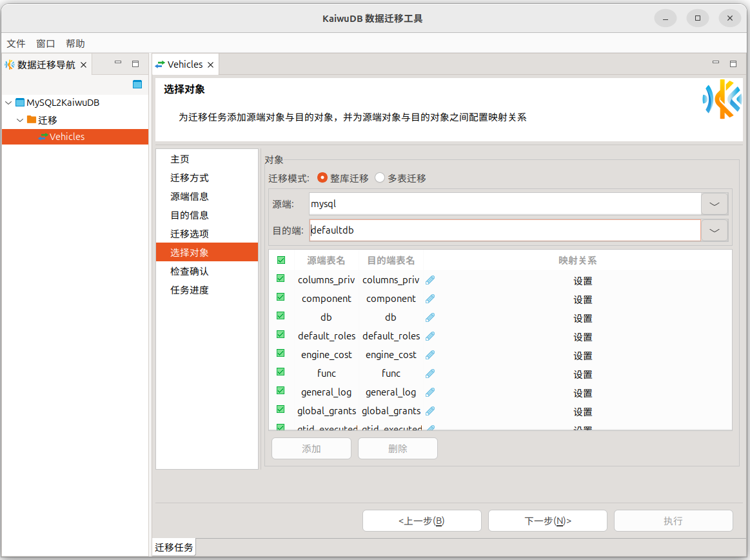Click the new project icon in navigation panel
750x560 pixels.
click(x=137, y=85)
